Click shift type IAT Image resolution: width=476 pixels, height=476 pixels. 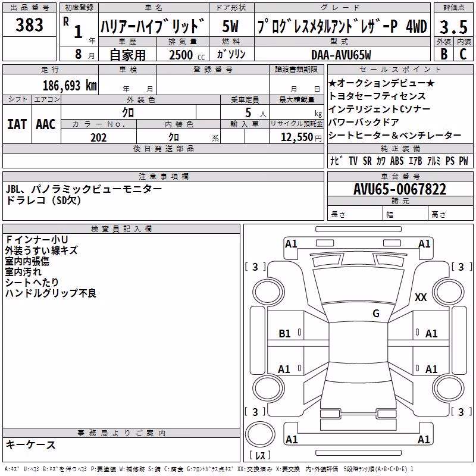pyautogui.click(x=17, y=124)
